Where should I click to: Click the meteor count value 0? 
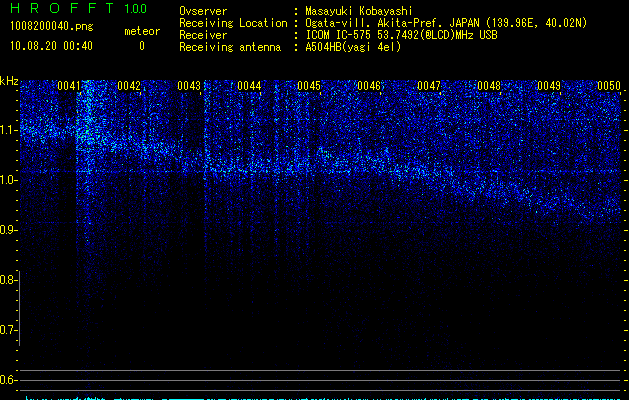(142, 47)
